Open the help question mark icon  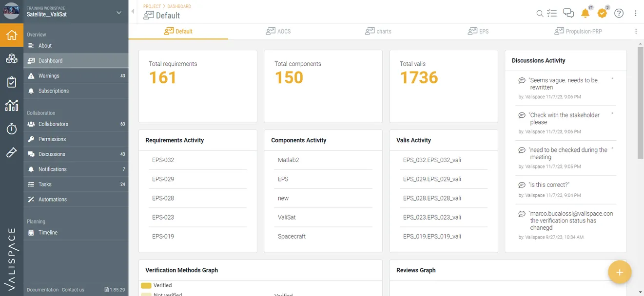pyautogui.click(x=619, y=14)
